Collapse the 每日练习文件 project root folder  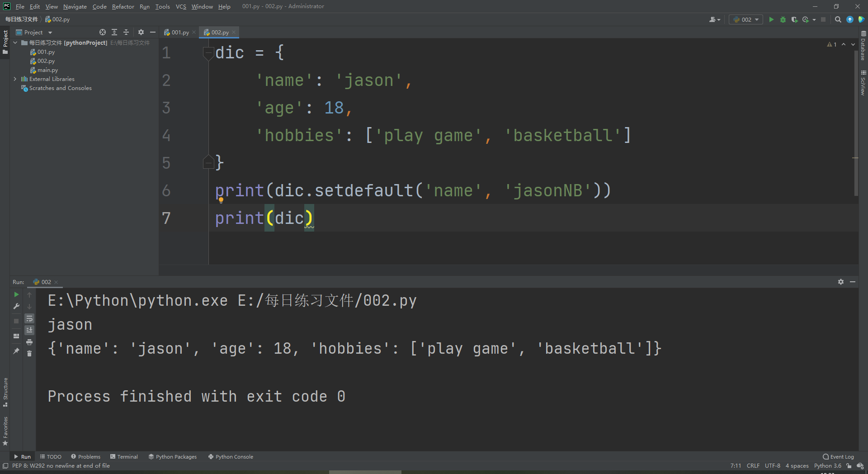point(15,43)
